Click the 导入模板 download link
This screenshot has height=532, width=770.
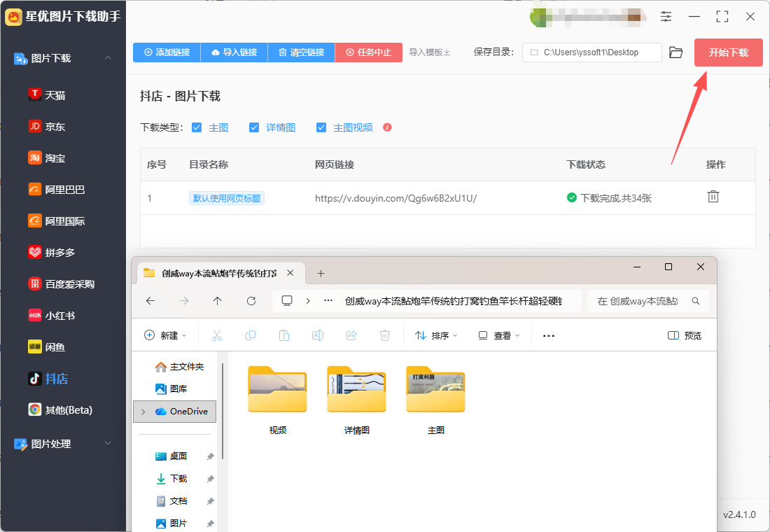pos(430,52)
